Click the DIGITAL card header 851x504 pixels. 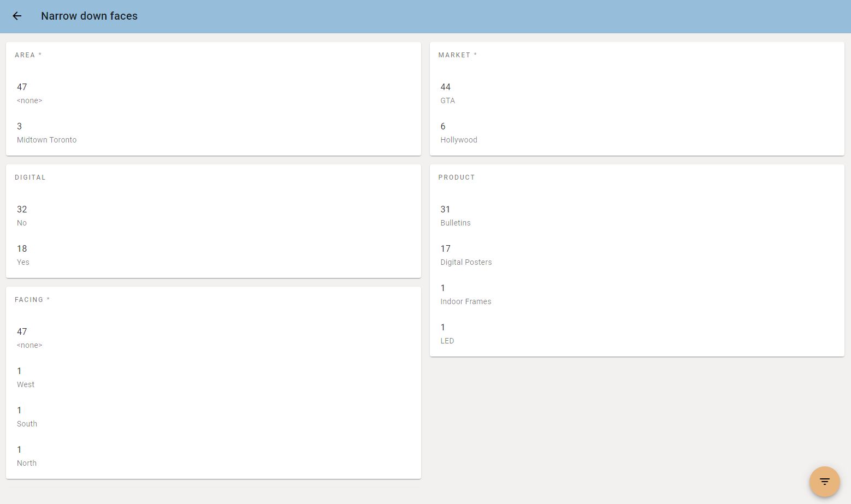click(x=30, y=177)
